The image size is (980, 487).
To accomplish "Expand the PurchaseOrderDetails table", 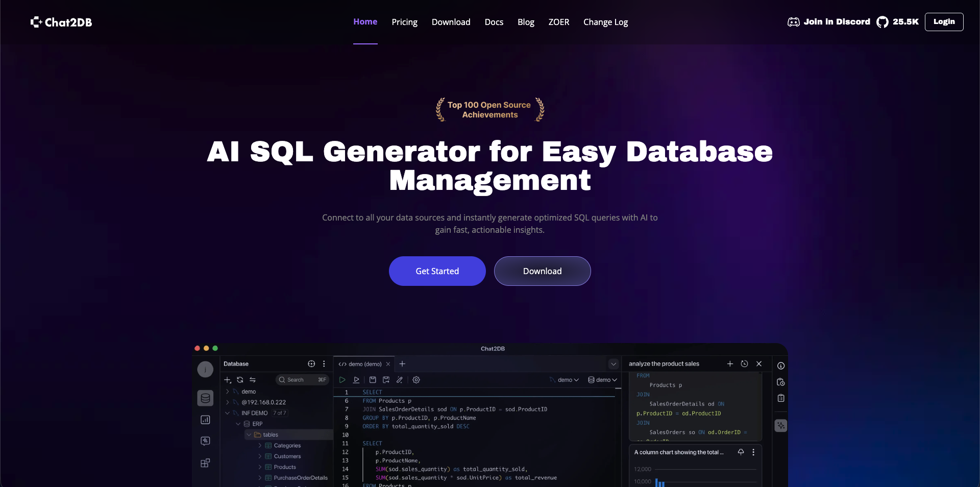I will pos(260,478).
